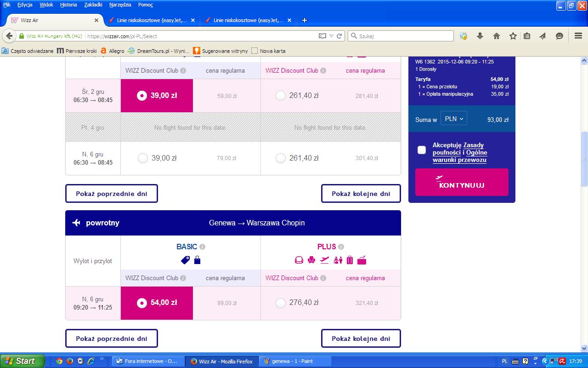Open the Często odwiedzane bookmarks folder
588x368 pixels.
tap(28, 51)
